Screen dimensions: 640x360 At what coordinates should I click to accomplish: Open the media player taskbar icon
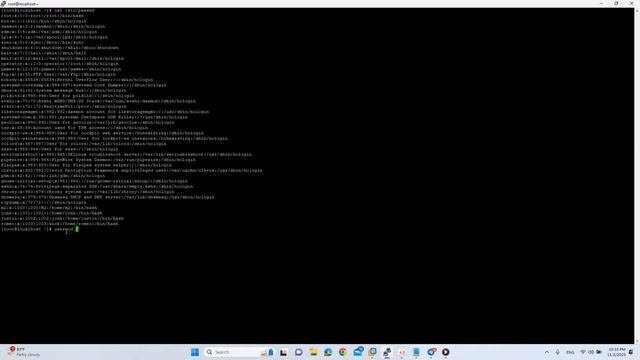pos(445,352)
